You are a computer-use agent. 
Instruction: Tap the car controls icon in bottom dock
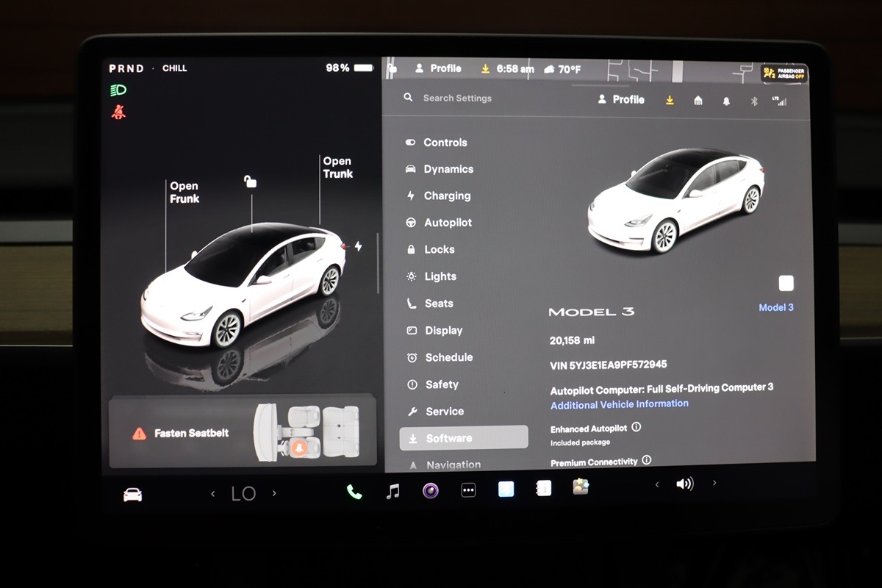[x=132, y=495]
